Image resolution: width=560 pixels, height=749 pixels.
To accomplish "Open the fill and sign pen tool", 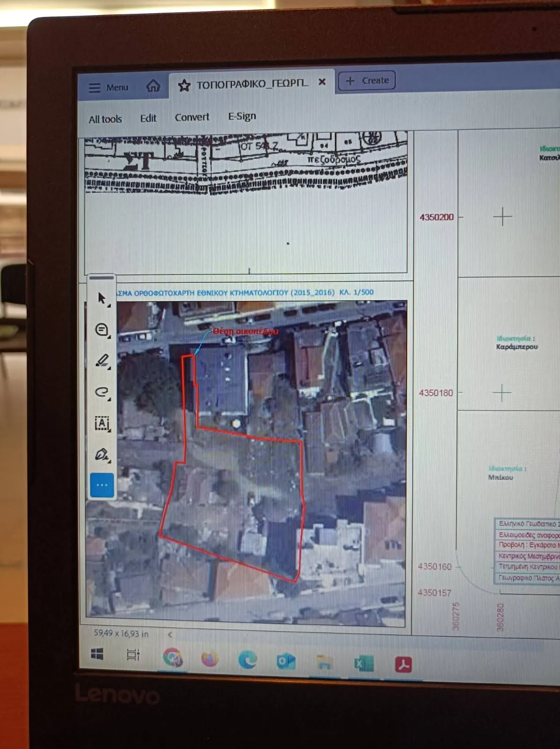I will (102, 454).
